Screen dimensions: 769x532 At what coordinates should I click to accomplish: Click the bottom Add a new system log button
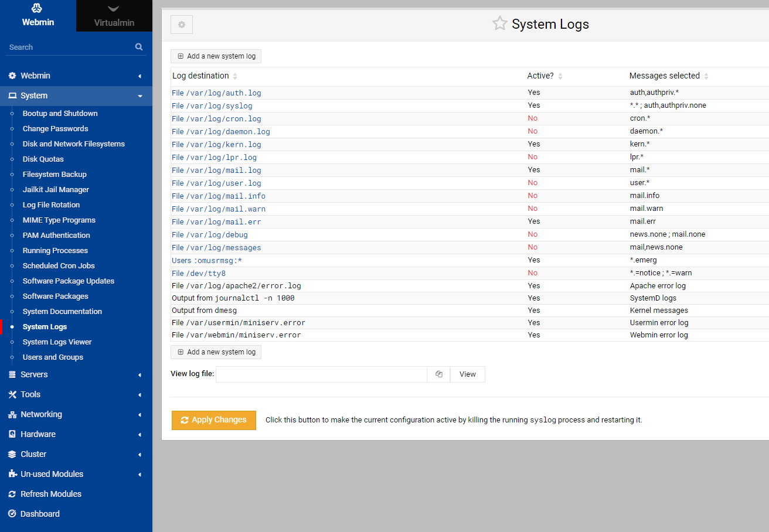pos(216,352)
